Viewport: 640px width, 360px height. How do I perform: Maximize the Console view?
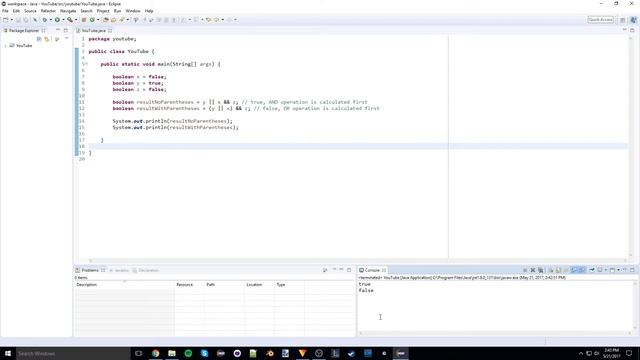[x=632, y=270]
